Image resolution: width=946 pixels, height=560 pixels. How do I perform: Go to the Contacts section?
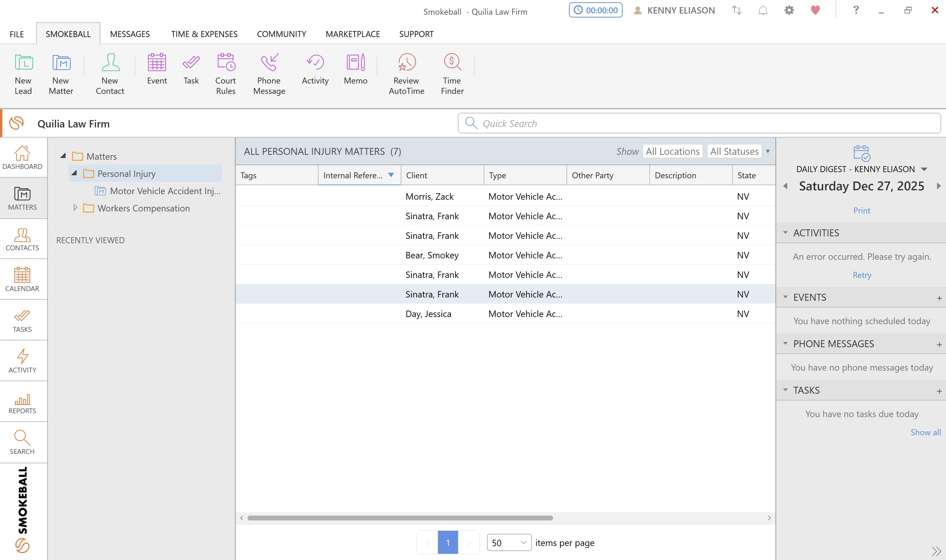(x=22, y=240)
